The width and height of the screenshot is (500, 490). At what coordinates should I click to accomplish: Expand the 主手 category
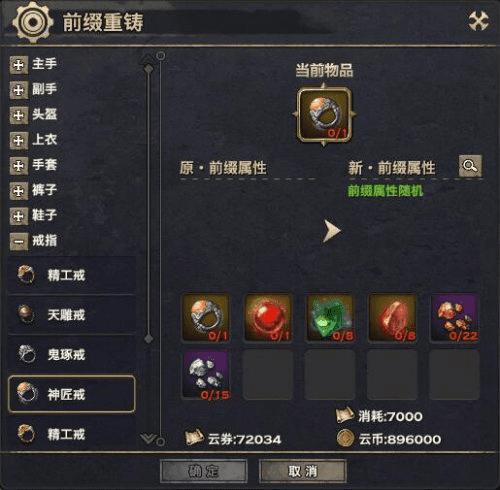click(19, 64)
